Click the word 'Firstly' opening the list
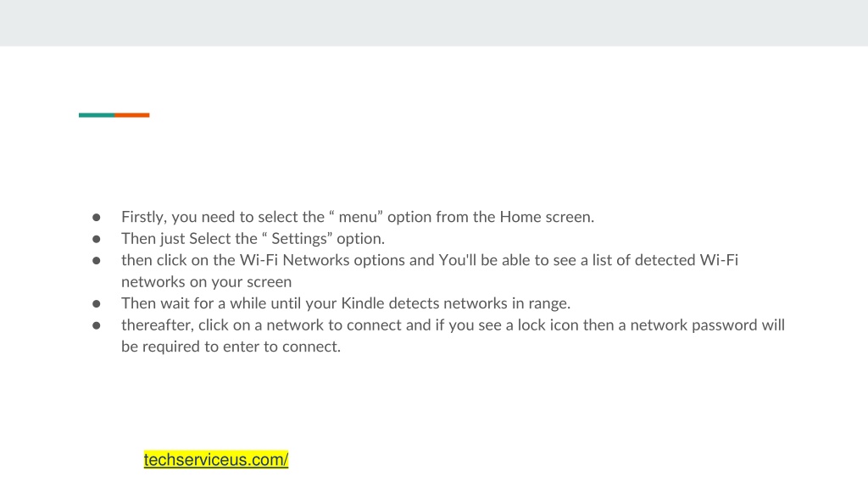 [x=143, y=217]
